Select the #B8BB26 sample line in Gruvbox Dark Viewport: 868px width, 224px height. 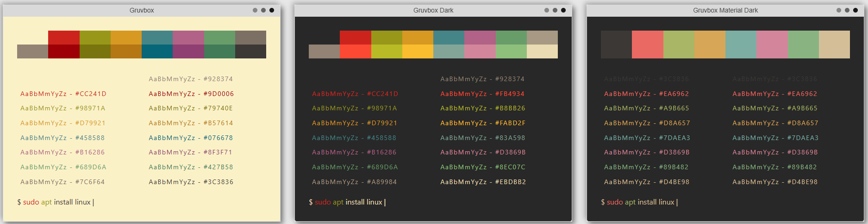483,108
